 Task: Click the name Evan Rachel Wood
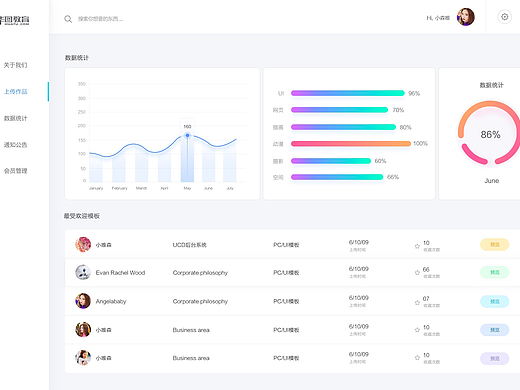pos(120,273)
